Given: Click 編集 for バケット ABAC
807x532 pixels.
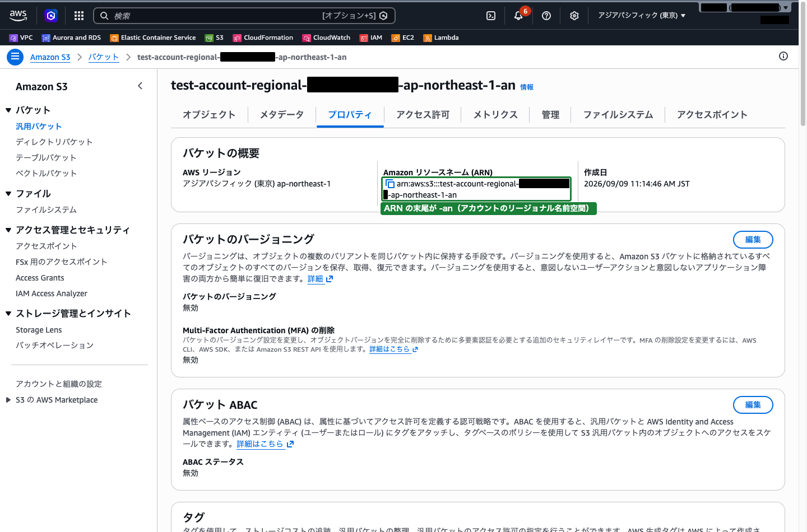Looking at the screenshot, I should (753, 405).
